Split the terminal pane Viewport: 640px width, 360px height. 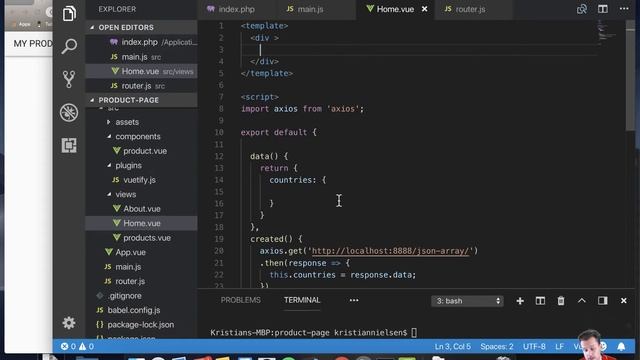(540, 301)
